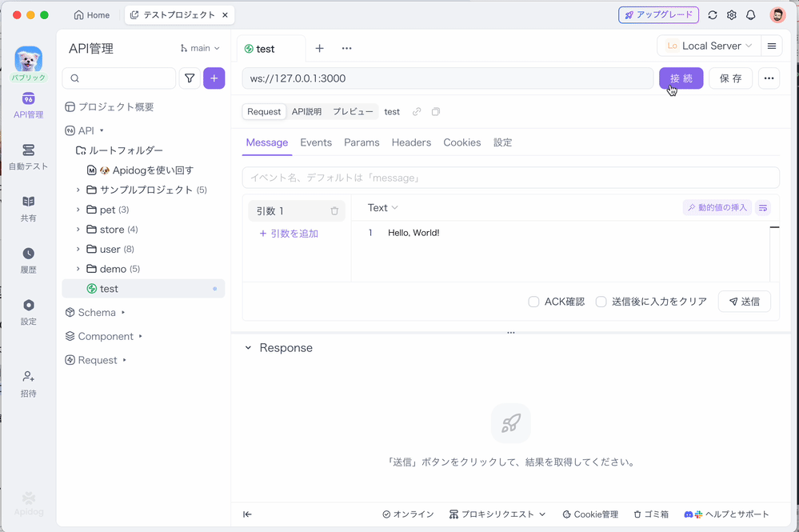The height and width of the screenshot is (532, 799).
Task: Add new tab with plus icon
Action: 319,49
